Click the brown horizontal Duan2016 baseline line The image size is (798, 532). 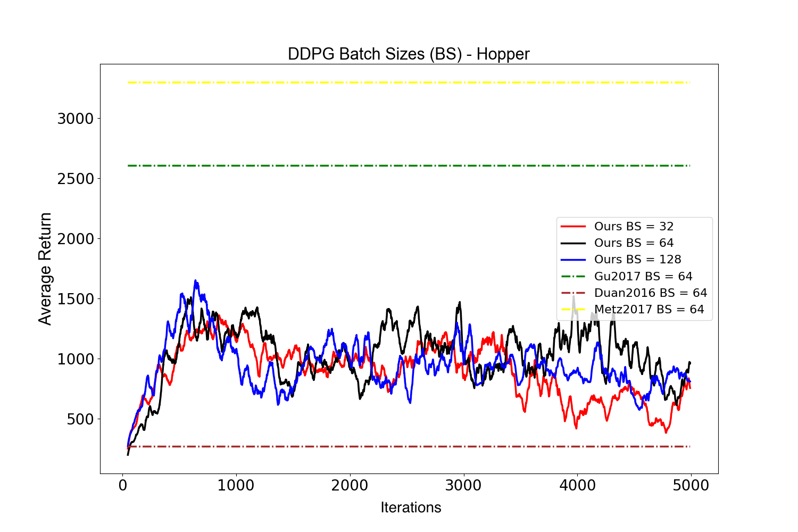tap(409, 446)
